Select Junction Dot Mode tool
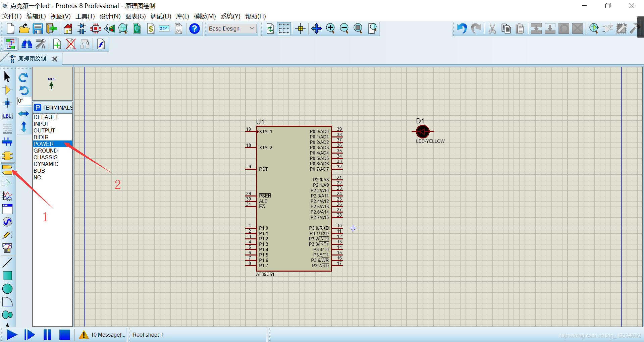The width and height of the screenshot is (644, 342). point(7,103)
